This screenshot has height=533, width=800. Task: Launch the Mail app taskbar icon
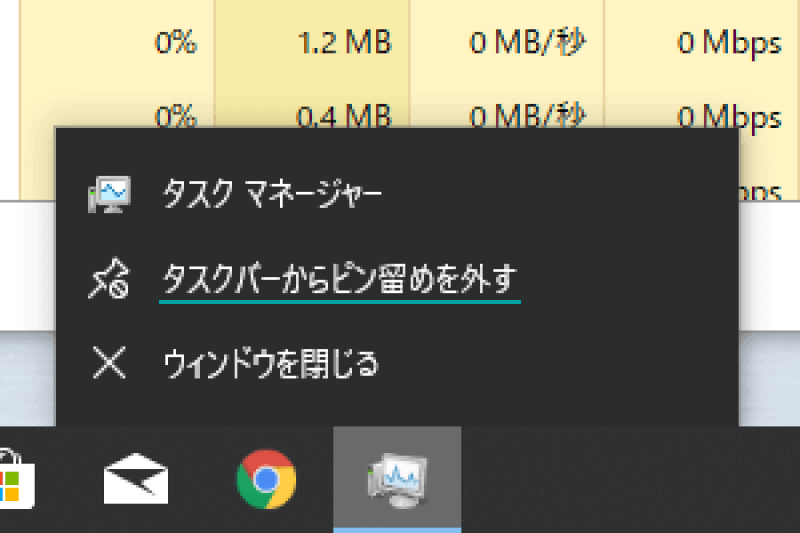(x=136, y=478)
